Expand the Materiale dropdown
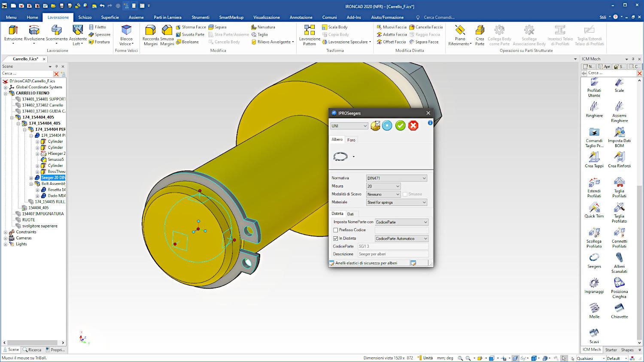 click(396, 202)
